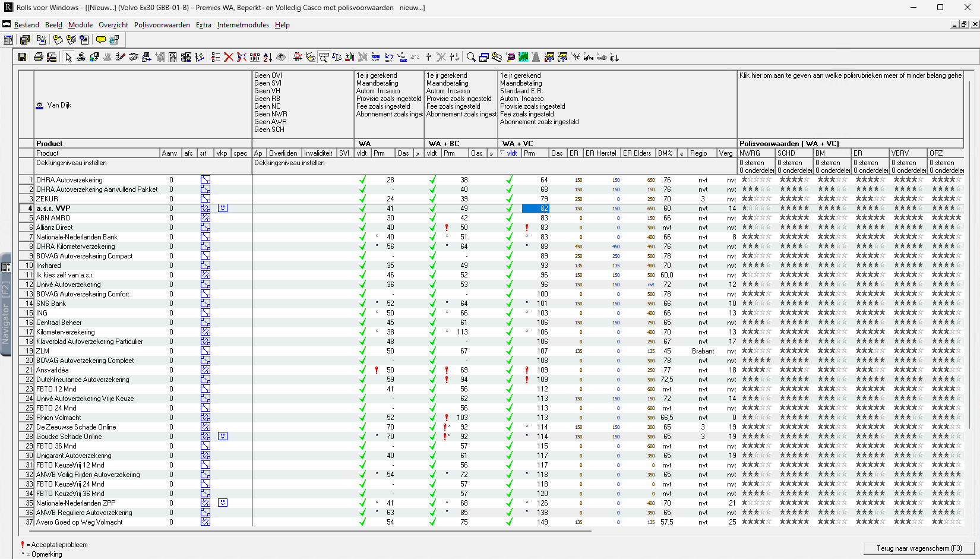Click the A-Z sort icon

268,57
